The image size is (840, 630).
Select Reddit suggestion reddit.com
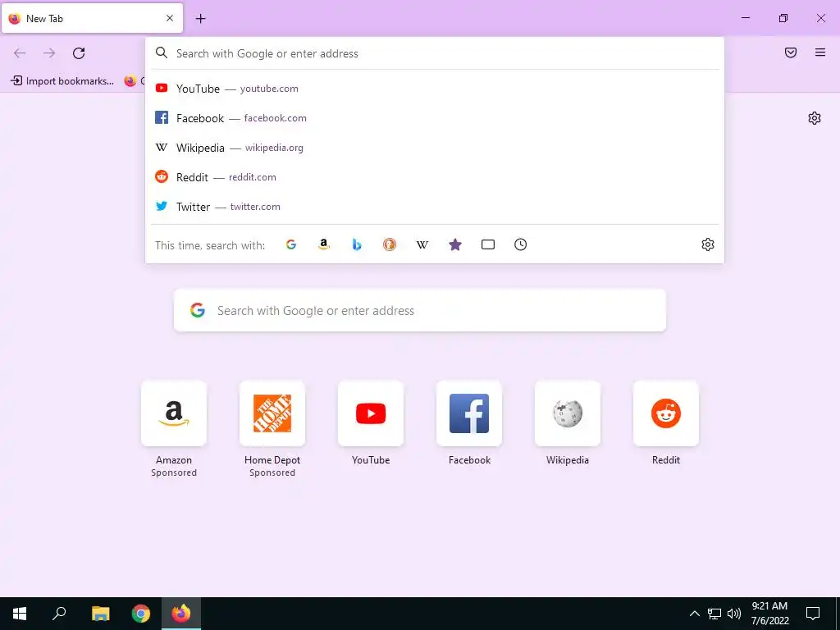click(435, 177)
